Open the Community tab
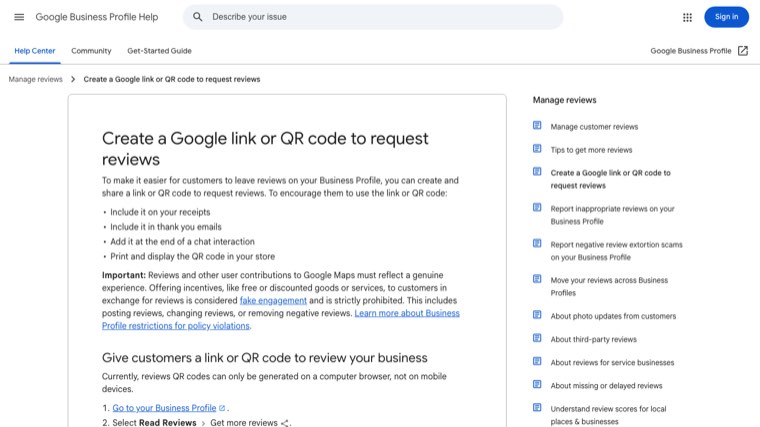This screenshot has width=760, height=427. point(91,51)
